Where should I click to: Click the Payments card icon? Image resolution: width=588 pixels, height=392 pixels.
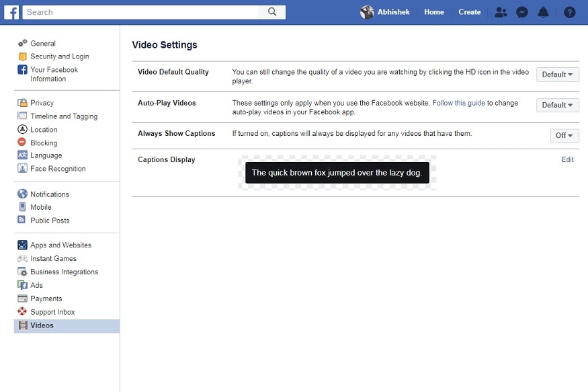pyautogui.click(x=22, y=299)
